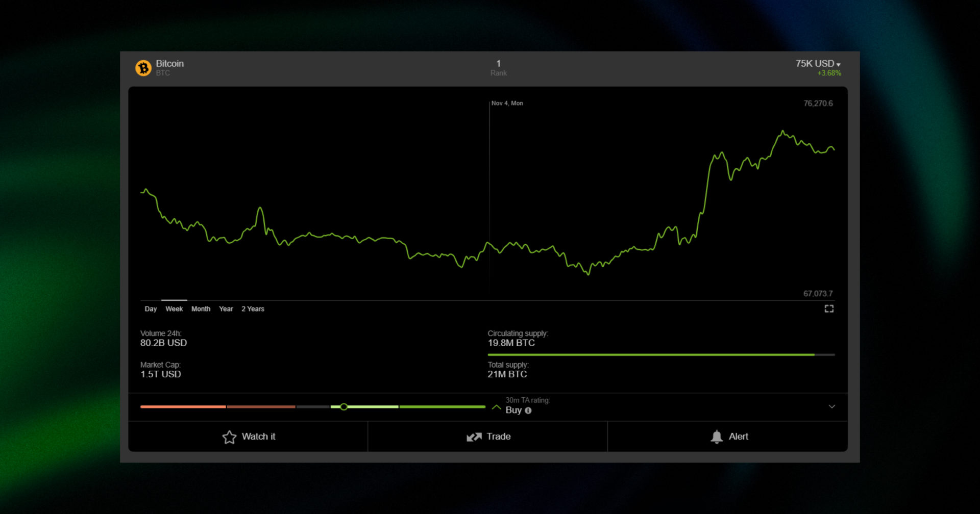This screenshot has width=980, height=514.
Task: Open the chart in fullscreen mode
Action: pos(829,309)
